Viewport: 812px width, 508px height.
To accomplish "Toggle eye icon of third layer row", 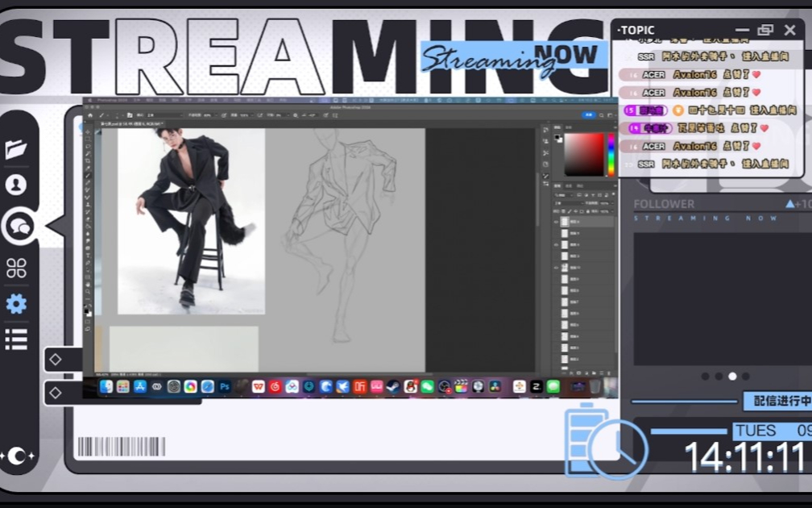I will (556, 244).
